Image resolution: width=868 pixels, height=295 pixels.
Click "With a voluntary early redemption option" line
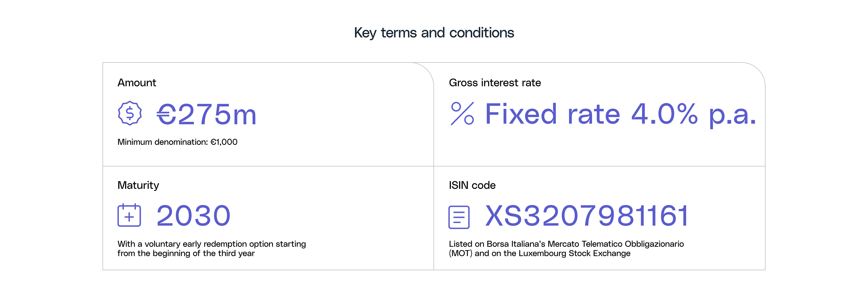(212, 244)
